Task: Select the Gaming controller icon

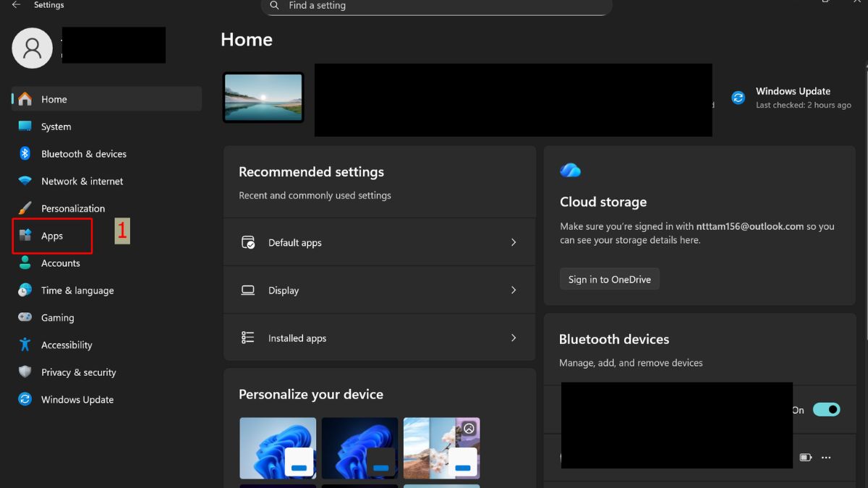Action: point(25,317)
